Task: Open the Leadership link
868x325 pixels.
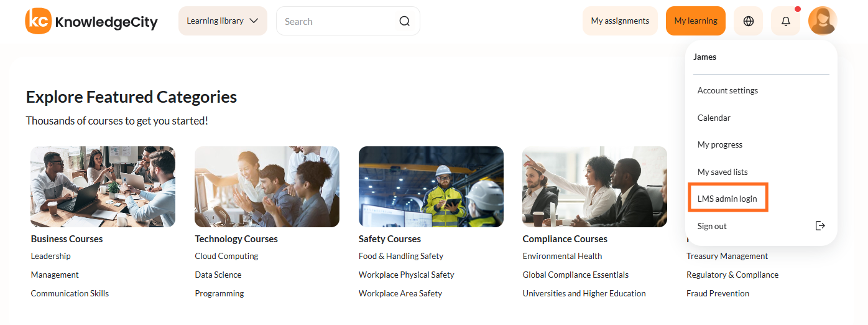Action: click(x=51, y=256)
